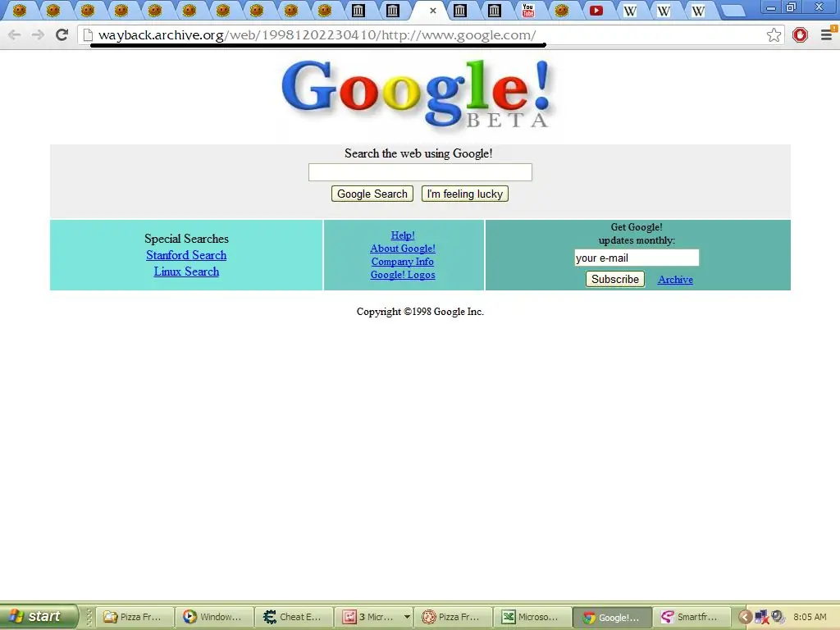The height and width of the screenshot is (630, 840).
Task: Open the Google! Logos link
Action: tap(403, 275)
